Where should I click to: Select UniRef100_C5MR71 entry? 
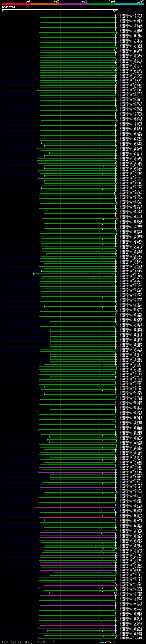[131, 60]
